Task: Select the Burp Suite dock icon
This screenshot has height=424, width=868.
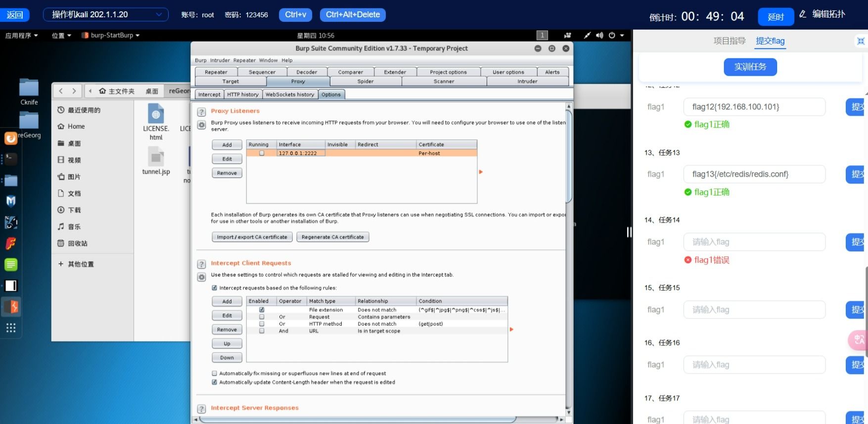Action: pyautogui.click(x=11, y=307)
